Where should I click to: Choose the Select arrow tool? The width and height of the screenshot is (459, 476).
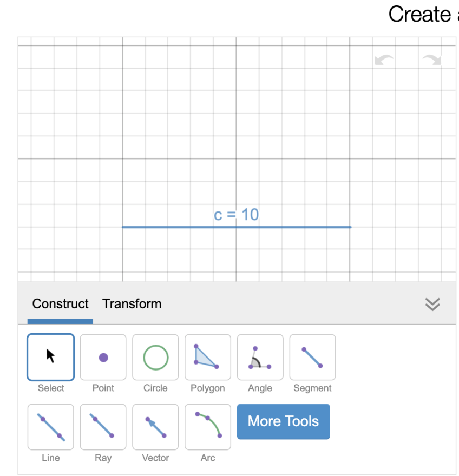[x=51, y=357]
